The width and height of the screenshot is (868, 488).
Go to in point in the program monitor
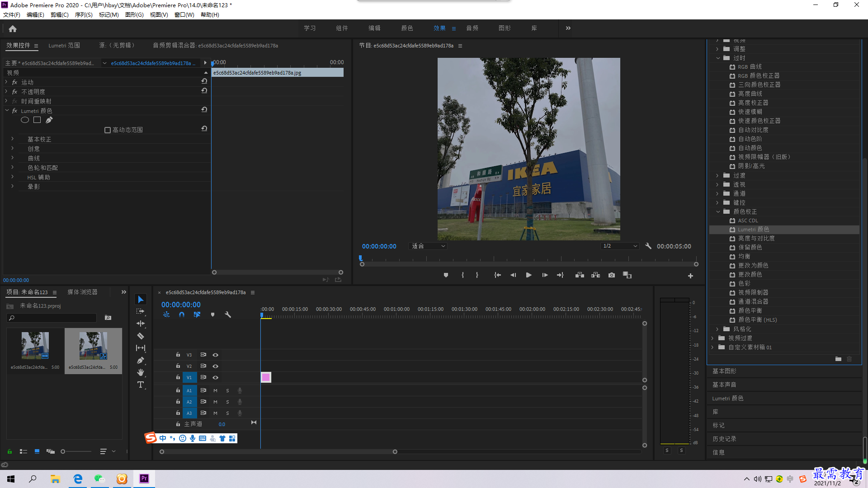pyautogui.click(x=497, y=275)
